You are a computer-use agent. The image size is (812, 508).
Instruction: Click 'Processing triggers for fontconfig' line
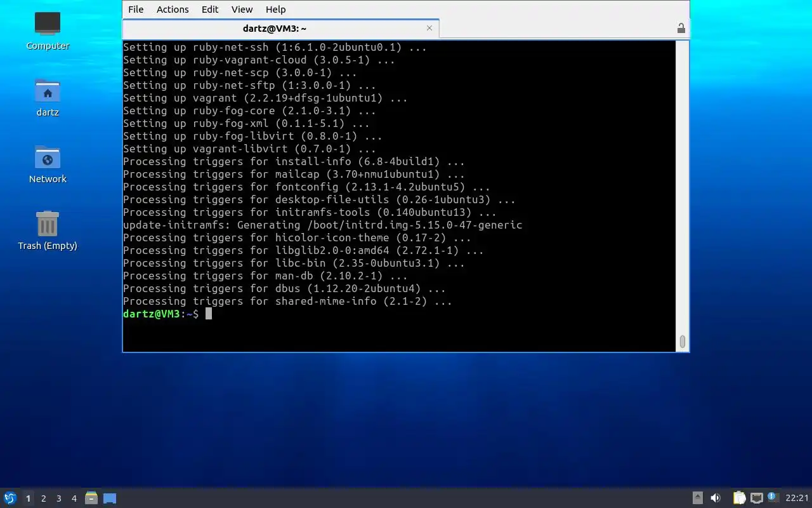tap(306, 187)
